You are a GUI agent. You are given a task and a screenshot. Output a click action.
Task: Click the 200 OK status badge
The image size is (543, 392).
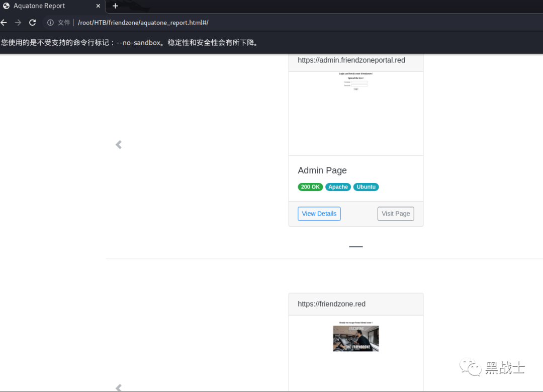pyautogui.click(x=310, y=186)
